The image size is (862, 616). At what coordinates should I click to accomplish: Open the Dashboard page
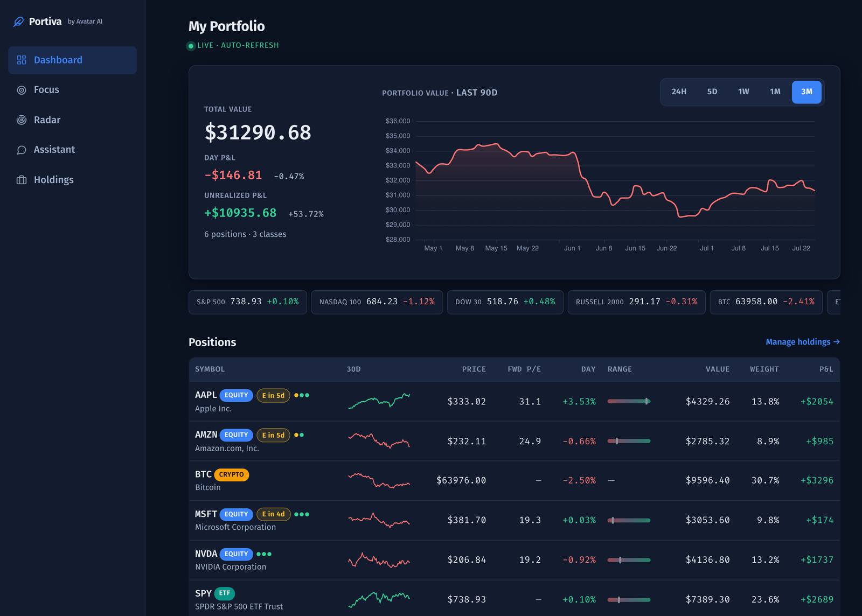click(72, 60)
